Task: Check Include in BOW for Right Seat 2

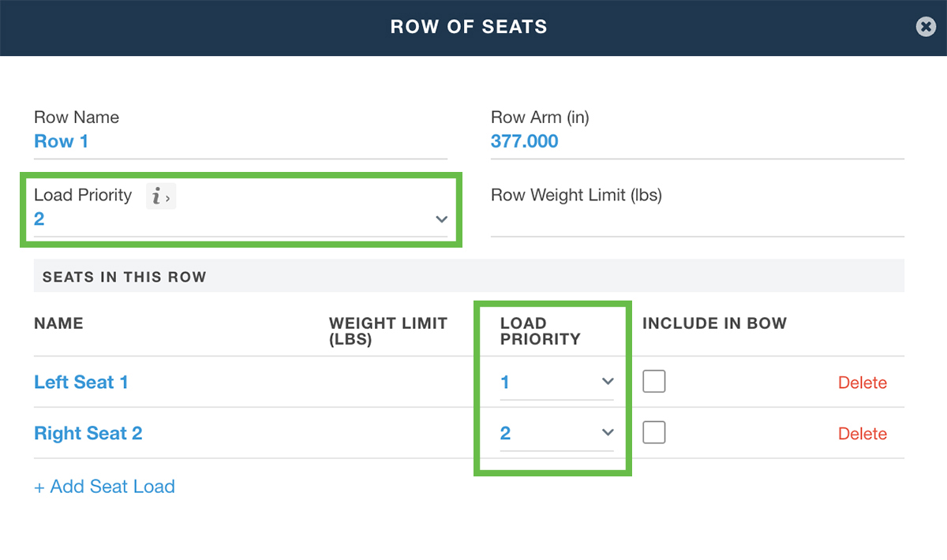Action: pos(653,432)
